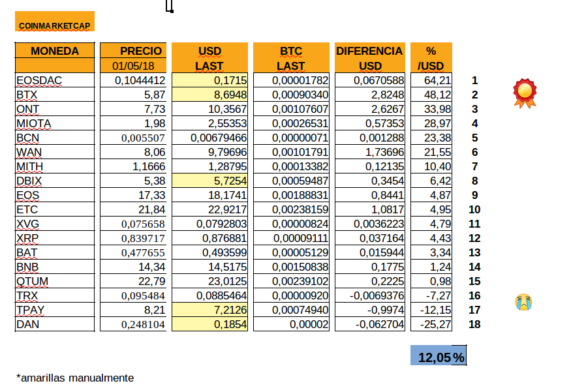Select the EOSDAC percentage value 64,21
The width and height of the screenshot is (571, 392).
coord(431,80)
